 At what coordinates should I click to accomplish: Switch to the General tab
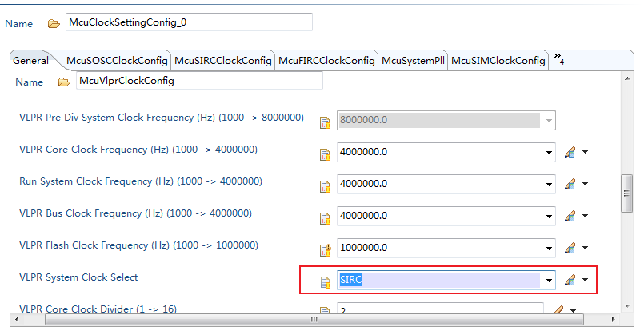(x=31, y=61)
